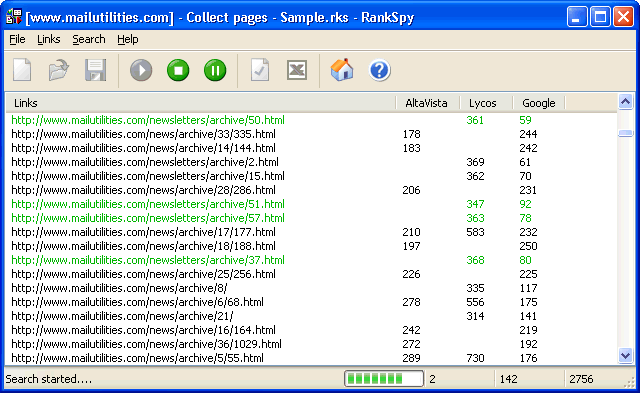Click the window resize grip corner
Screen dimensions: 640x393
coord(629,382)
